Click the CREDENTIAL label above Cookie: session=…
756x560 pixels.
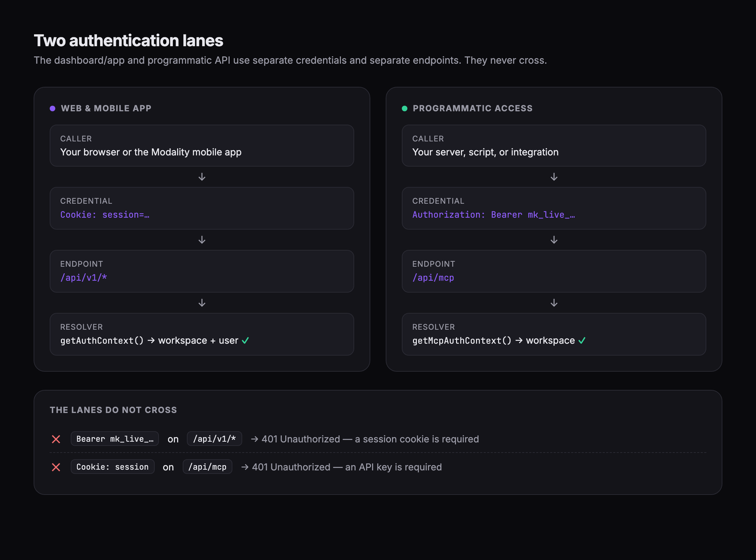[86, 201]
